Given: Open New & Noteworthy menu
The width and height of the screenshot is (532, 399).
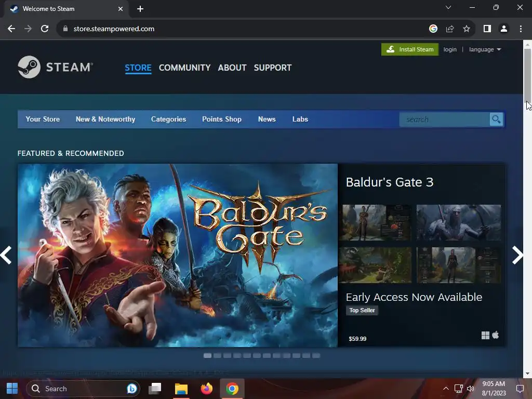Looking at the screenshot, I should pyautogui.click(x=105, y=119).
